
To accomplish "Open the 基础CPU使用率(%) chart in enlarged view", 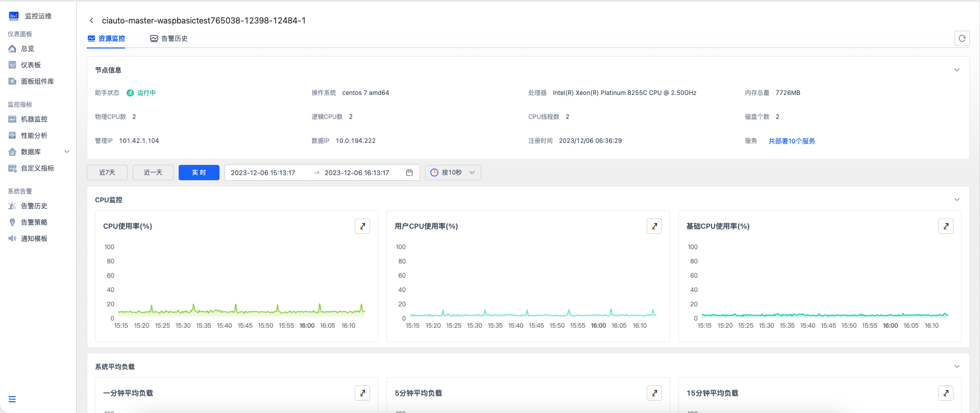I will pos(945,226).
